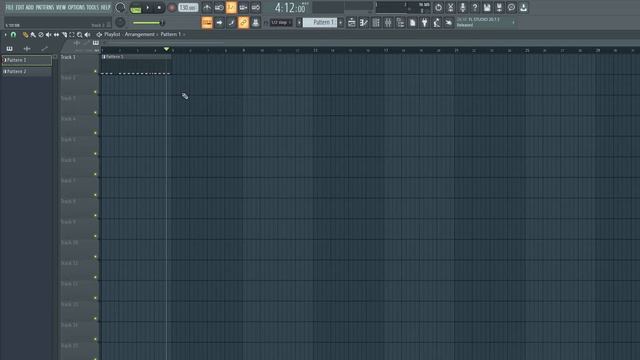640x360 pixels.
Task: Click the page-shaped icon beside the Browser button
Action: point(413,22)
